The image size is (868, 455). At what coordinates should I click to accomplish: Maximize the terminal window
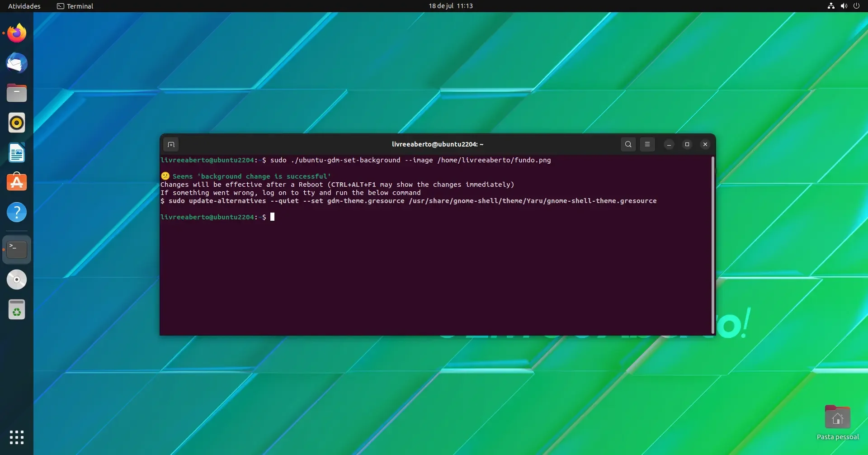coord(687,144)
